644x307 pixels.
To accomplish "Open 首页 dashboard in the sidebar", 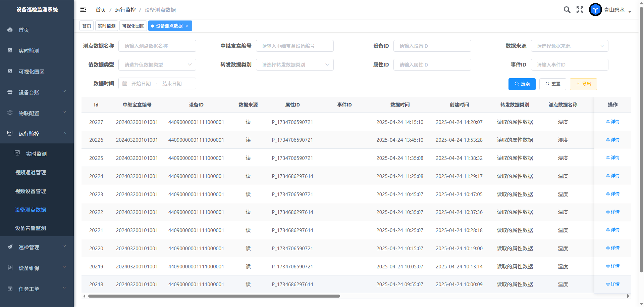I will point(23,30).
